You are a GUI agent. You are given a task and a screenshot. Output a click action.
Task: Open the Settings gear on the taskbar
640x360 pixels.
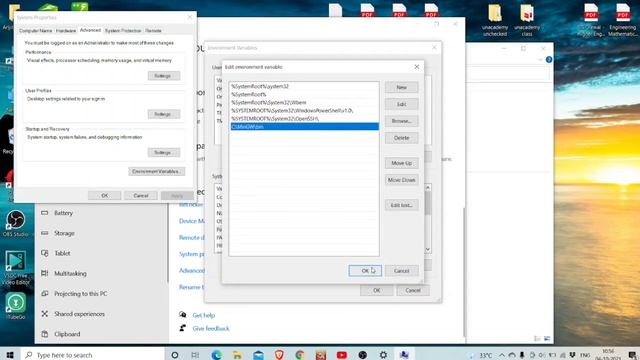coord(383,355)
